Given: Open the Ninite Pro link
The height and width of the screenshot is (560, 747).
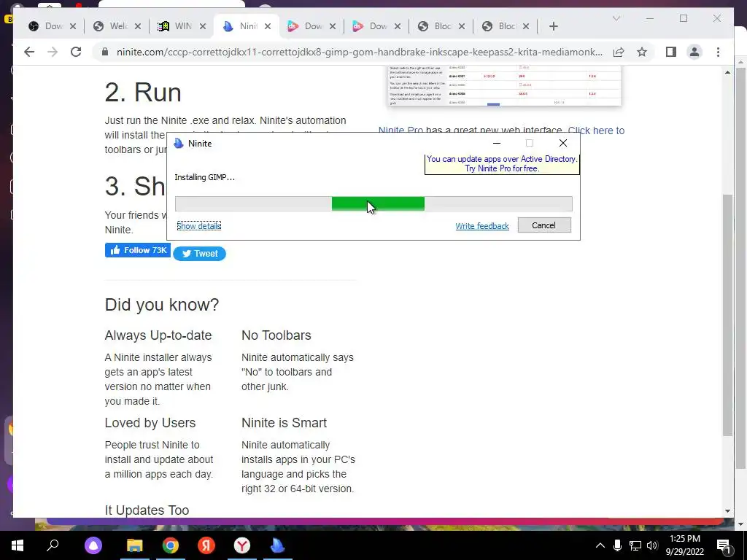Looking at the screenshot, I should click(400, 131).
